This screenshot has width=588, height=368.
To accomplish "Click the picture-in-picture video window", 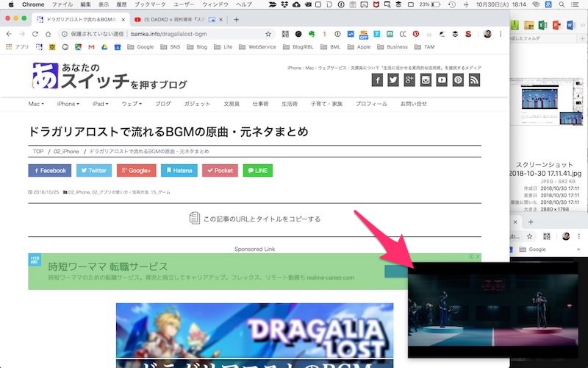I will coord(493,310).
